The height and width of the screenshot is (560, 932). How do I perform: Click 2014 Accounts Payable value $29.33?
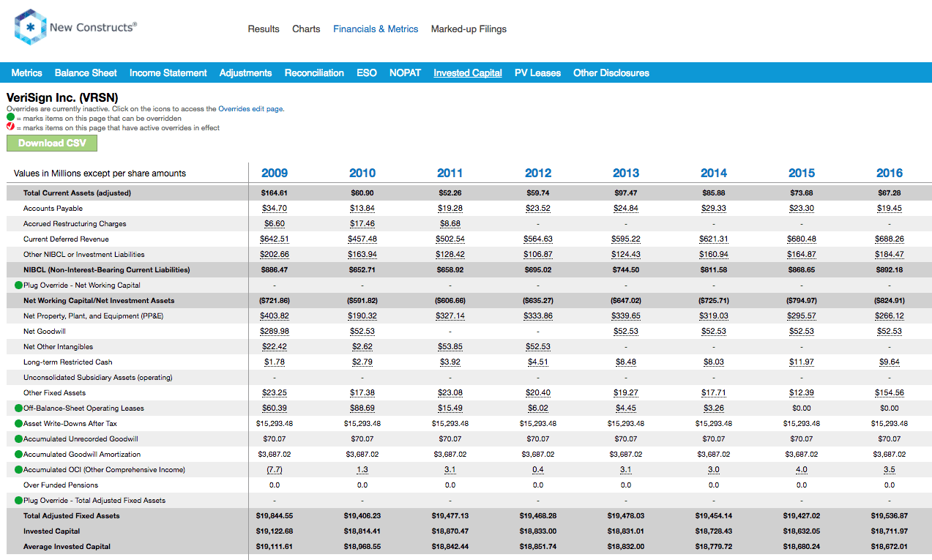pos(714,209)
